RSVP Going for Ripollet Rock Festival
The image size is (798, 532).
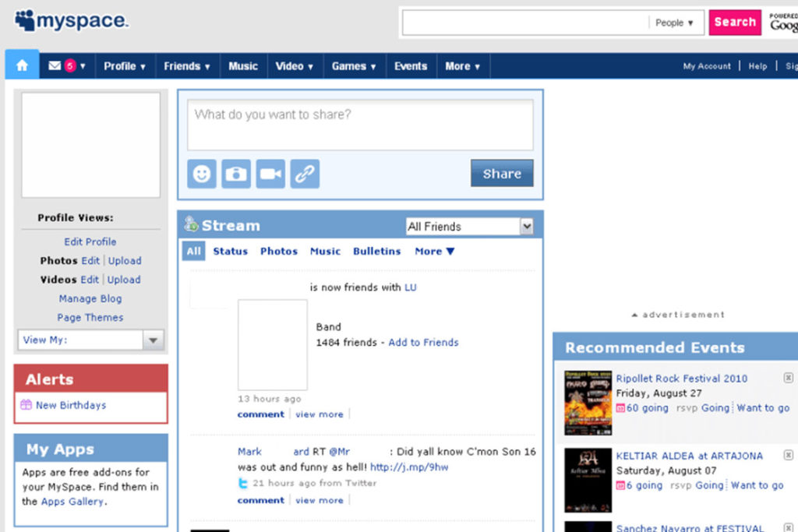click(x=715, y=408)
